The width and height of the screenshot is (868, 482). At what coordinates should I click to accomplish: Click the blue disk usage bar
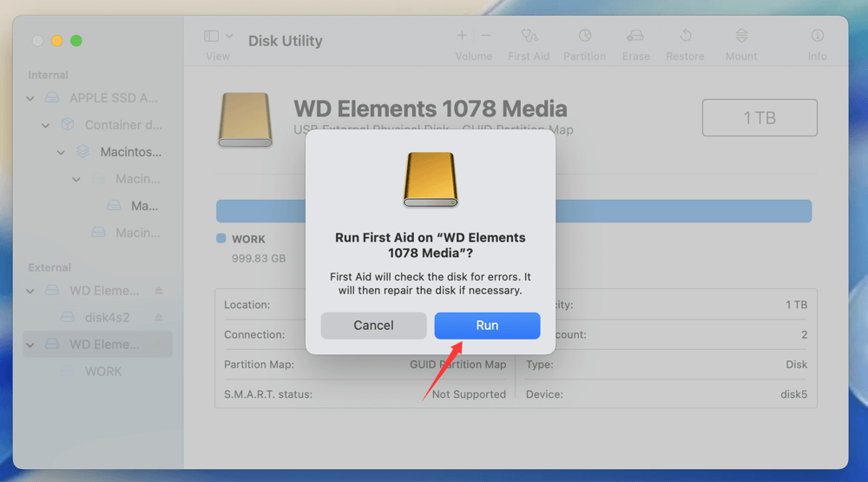(x=514, y=211)
